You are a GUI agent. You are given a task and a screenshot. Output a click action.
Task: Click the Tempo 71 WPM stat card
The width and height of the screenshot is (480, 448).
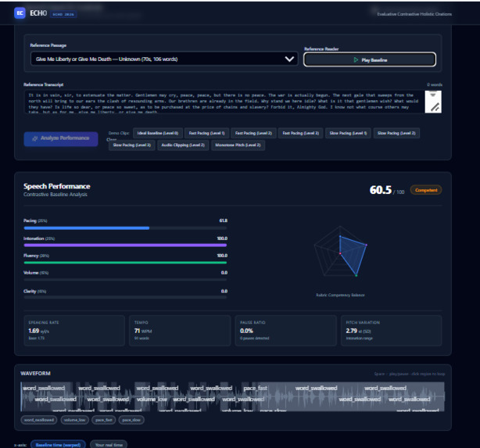[x=180, y=331]
